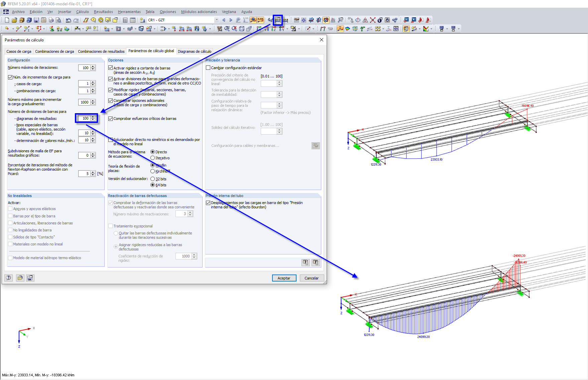The height and width of the screenshot is (380, 588).
Task: Undo the last action with the undo arrow
Action: [x=69, y=20]
